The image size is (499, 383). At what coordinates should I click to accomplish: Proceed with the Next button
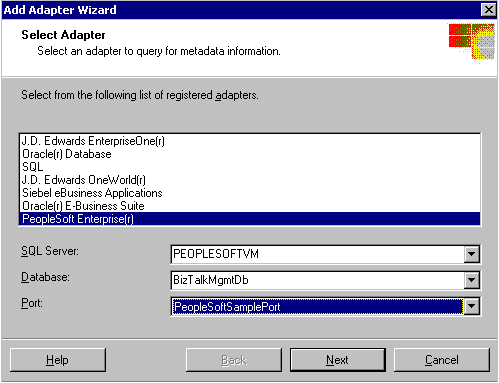tap(338, 360)
